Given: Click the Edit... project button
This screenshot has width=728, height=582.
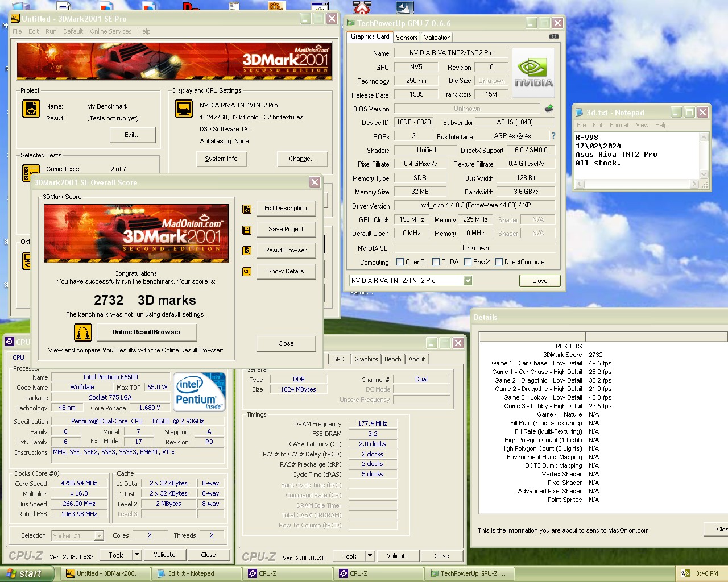Looking at the screenshot, I should coord(132,135).
